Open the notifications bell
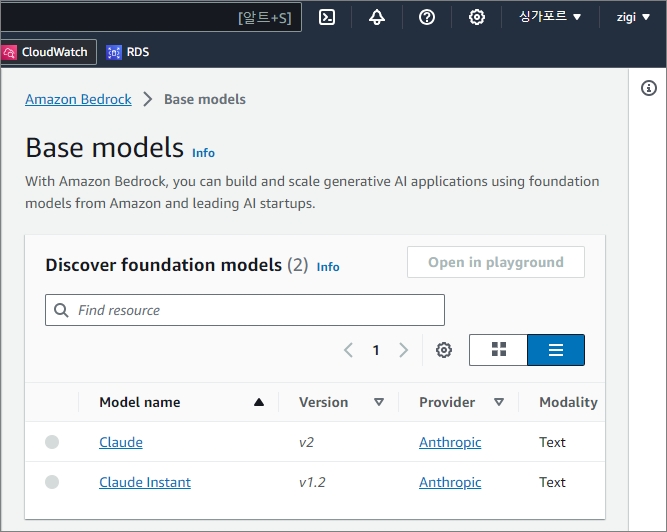 pos(376,17)
